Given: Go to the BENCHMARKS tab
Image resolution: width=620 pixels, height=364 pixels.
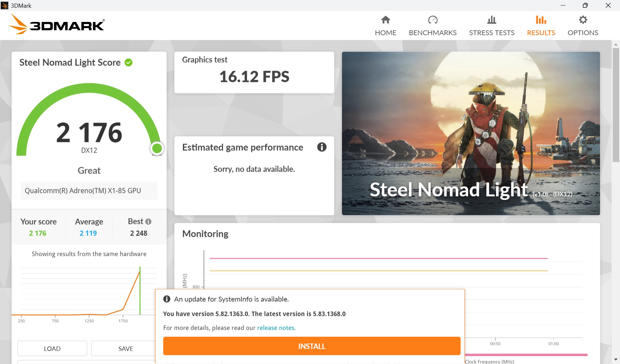Looking at the screenshot, I should [433, 33].
